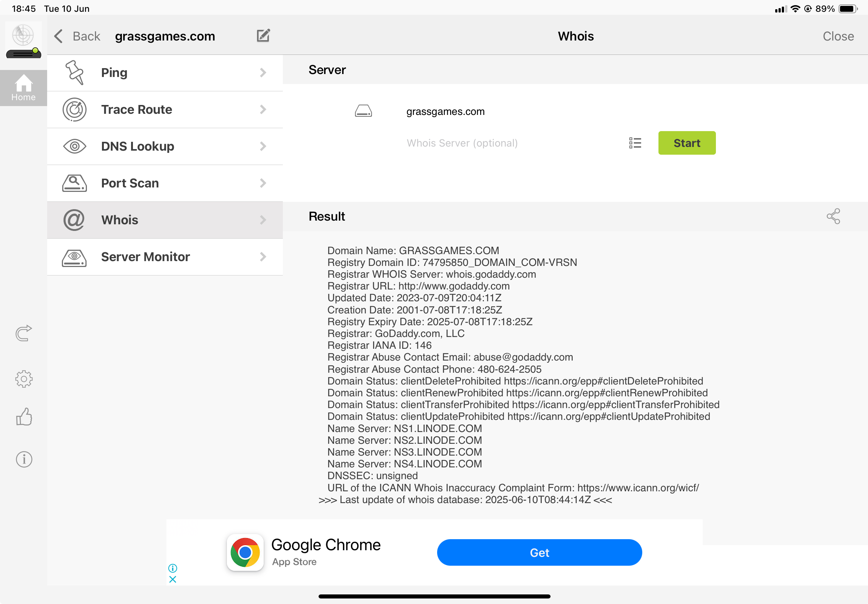Tap the clientTransferProhibited domain status line
Viewport: 868px width, 604px height.
pos(523,404)
